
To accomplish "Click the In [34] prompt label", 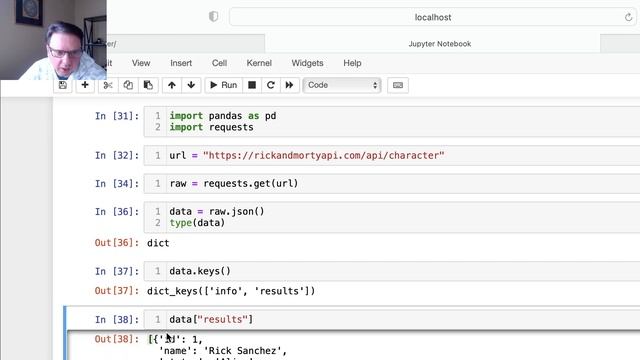I will click(117, 184).
